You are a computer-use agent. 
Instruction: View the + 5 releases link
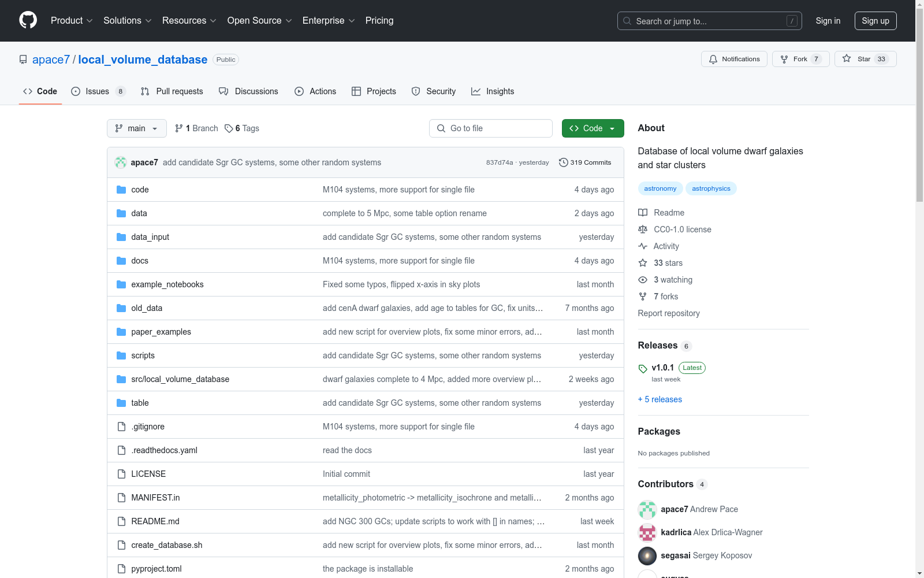point(660,399)
